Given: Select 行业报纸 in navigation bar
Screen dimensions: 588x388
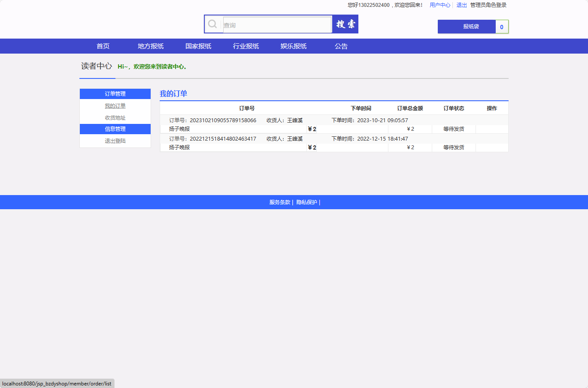Looking at the screenshot, I should coord(246,46).
